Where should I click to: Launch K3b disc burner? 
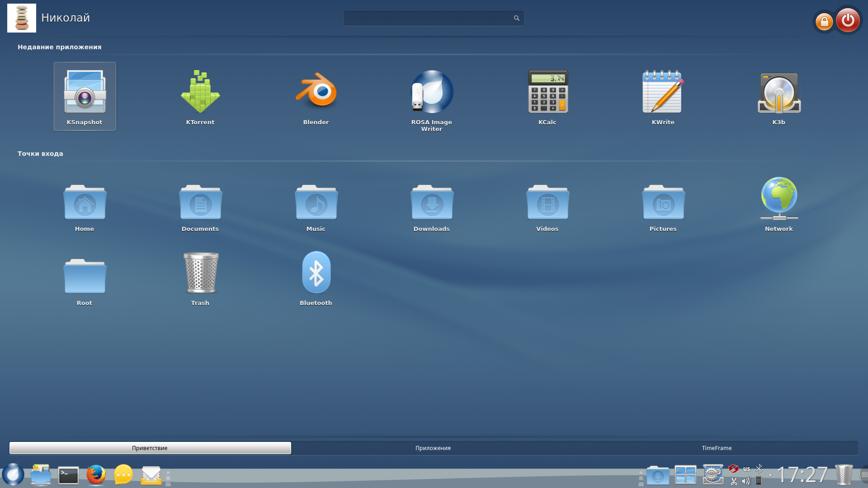click(779, 96)
